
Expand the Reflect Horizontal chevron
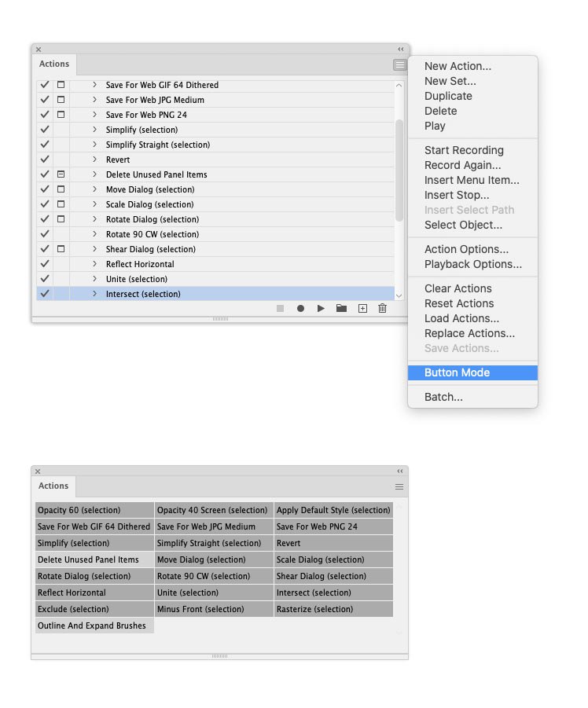tap(94, 264)
